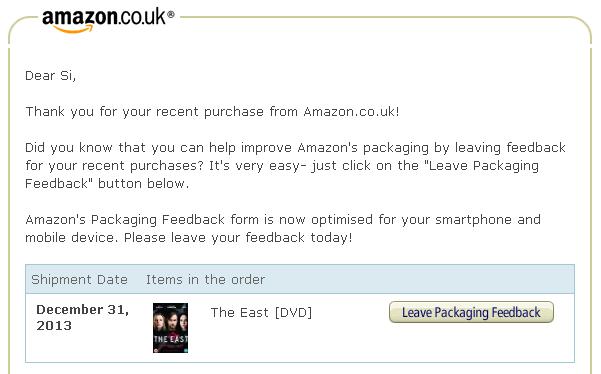Viewport: 601px width, 374px height.
Task: Click the orange smile arrow under amazon
Action: pyautogui.click(x=73, y=30)
